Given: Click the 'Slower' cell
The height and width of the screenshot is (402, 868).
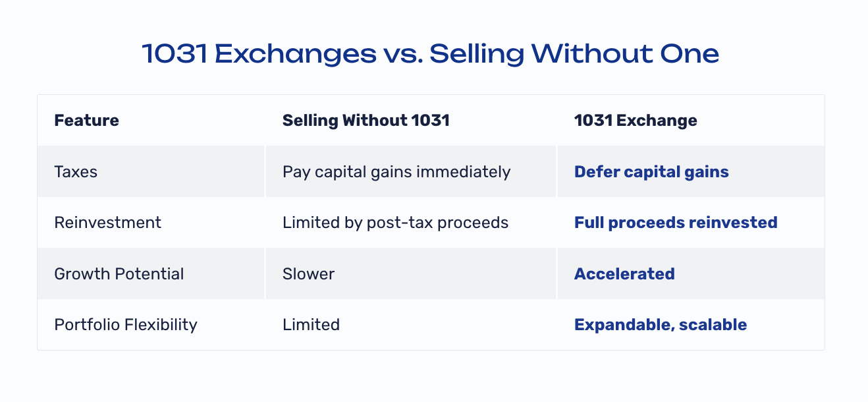Looking at the screenshot, I should pyautogui.click(x=308, y=274).
